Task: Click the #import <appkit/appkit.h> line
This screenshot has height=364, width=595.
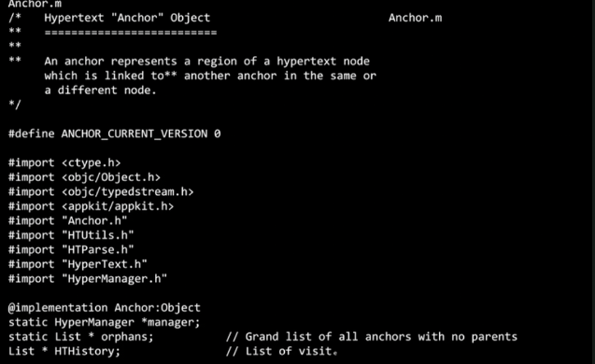Action: pos(92,206)
